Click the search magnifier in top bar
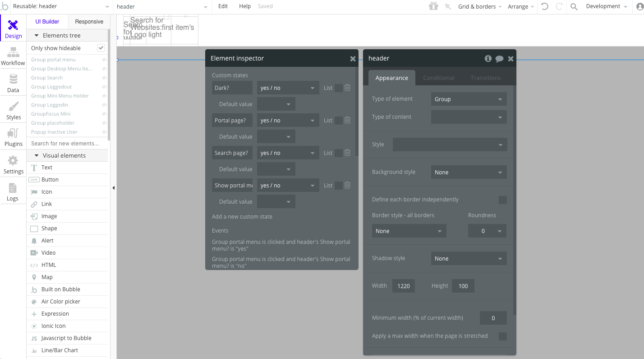644x359 pixels. tap(574, 7)
